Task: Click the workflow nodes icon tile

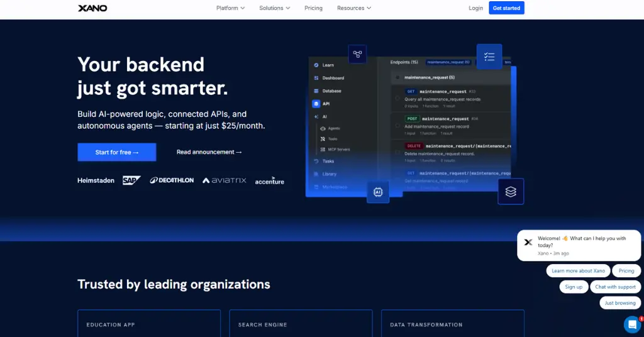Action: [x=357, y=54]
